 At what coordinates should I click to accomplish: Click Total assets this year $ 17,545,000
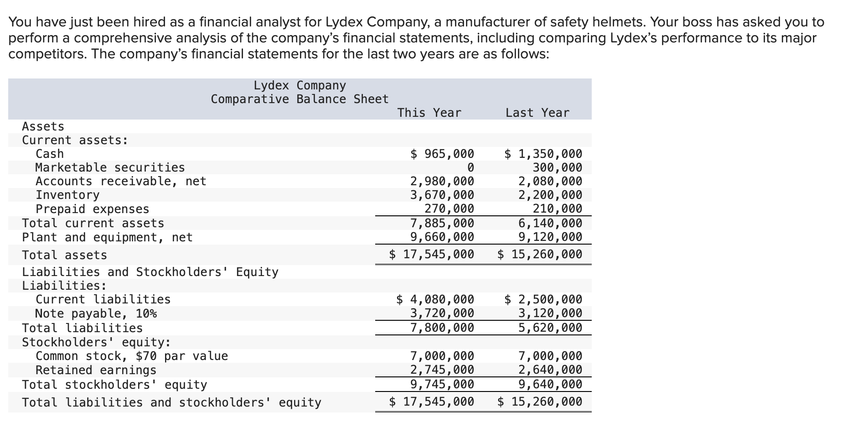pos(431,254)
